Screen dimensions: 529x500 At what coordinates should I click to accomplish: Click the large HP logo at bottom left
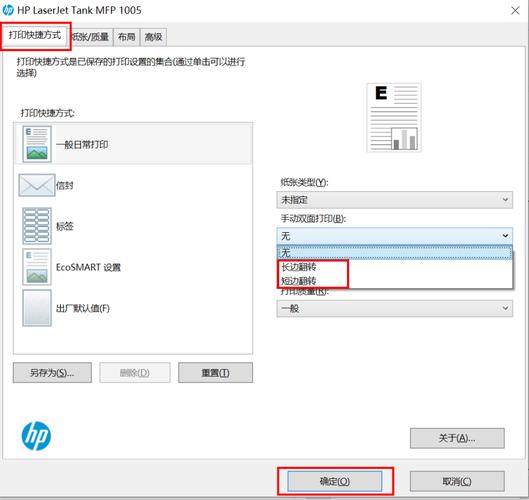pyautogui.click(x=36, y=436)
